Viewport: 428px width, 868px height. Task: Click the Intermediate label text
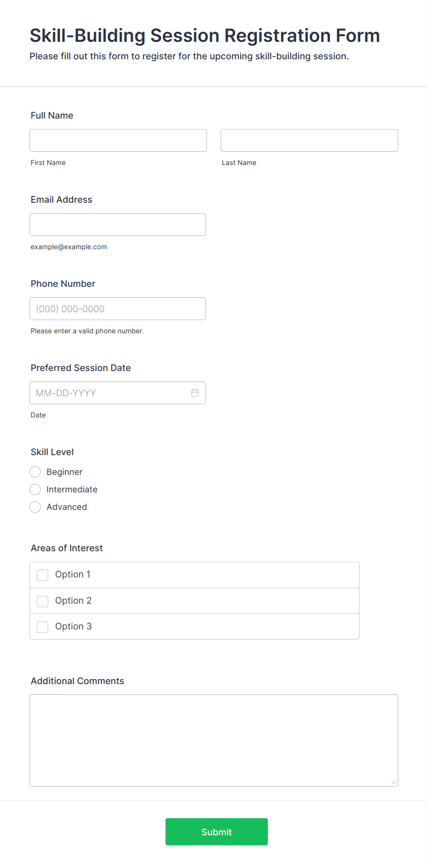pyautogui.click(x=72, y=489)
